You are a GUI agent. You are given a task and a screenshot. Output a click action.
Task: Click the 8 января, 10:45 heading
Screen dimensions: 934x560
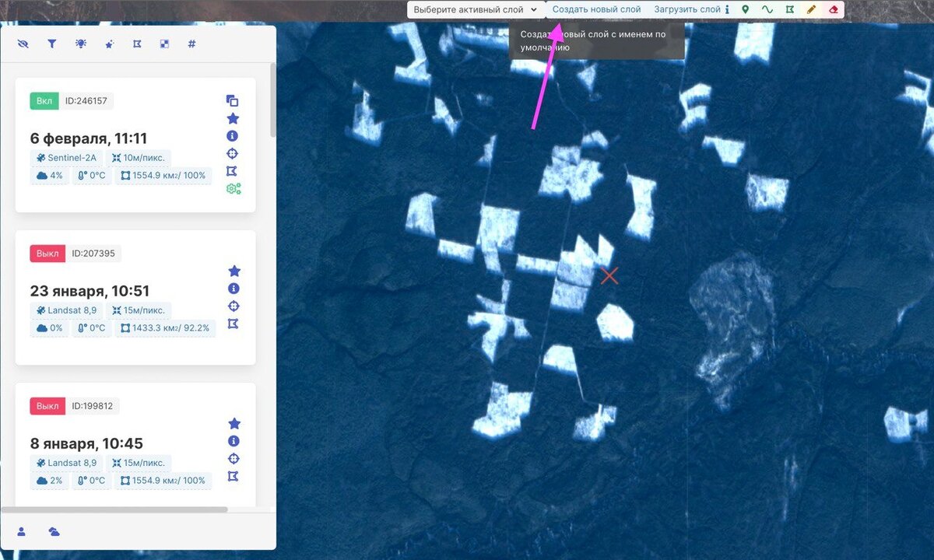click(x=86, y=443)
